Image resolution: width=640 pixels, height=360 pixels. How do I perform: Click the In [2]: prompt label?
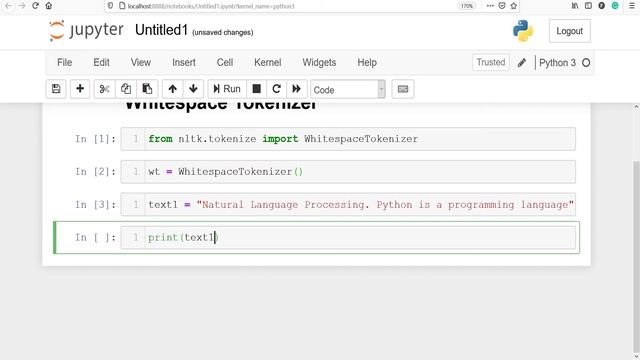tap(96, 172)
